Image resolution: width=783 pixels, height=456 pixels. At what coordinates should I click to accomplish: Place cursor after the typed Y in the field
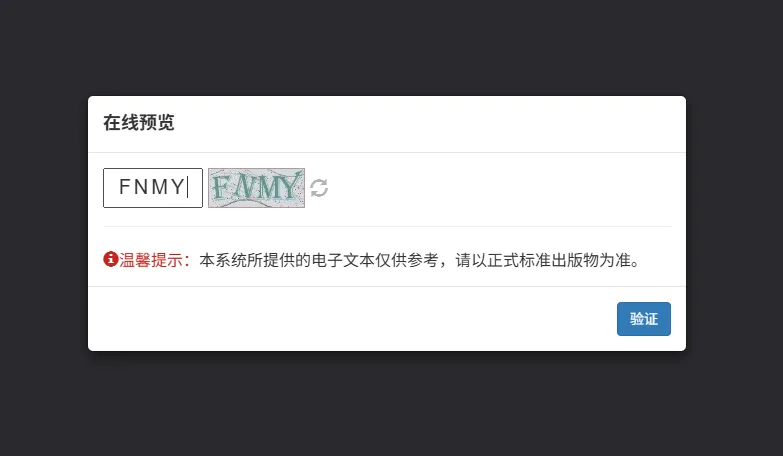tap(187, 187)
